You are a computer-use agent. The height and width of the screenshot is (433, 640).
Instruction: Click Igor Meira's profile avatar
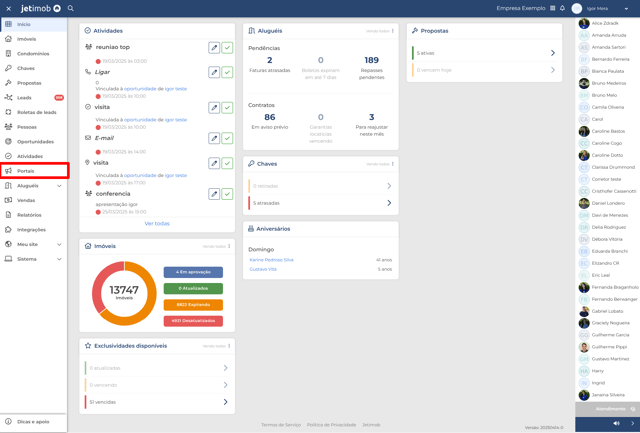tap(576, 9)
